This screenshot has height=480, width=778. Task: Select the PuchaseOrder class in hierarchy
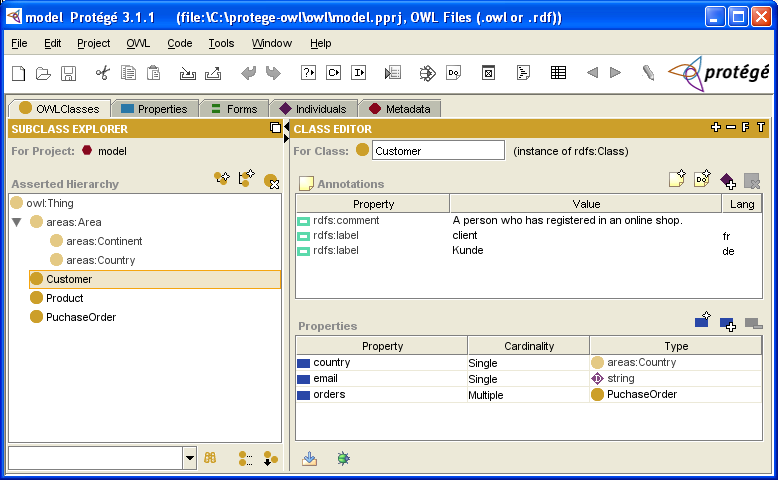pos(80,317)
